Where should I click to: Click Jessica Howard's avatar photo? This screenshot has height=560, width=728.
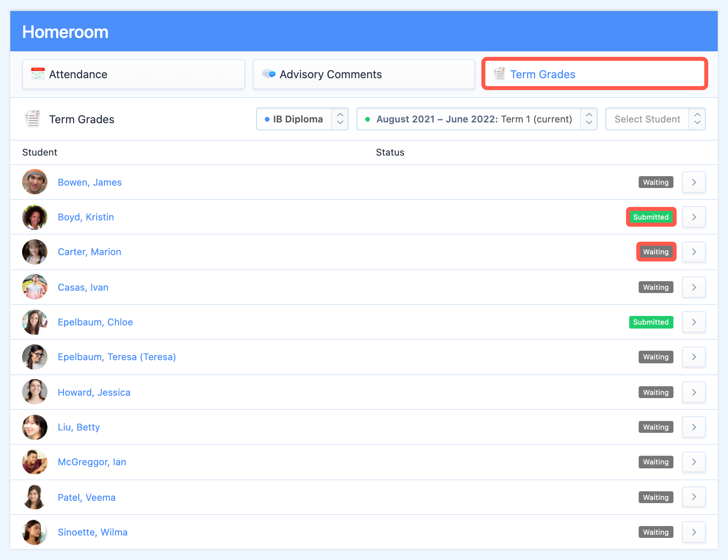(x=35, y=392)
